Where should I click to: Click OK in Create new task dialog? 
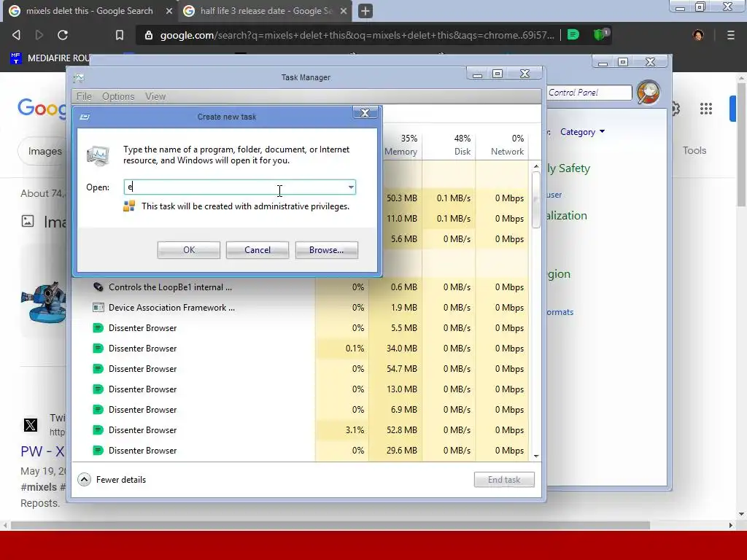coord(189,250)
